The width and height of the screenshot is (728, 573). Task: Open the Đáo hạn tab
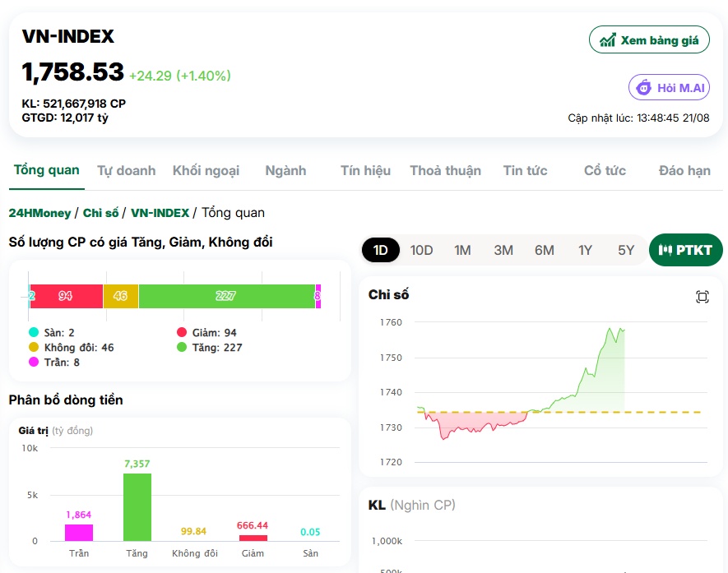coord(684,171)
